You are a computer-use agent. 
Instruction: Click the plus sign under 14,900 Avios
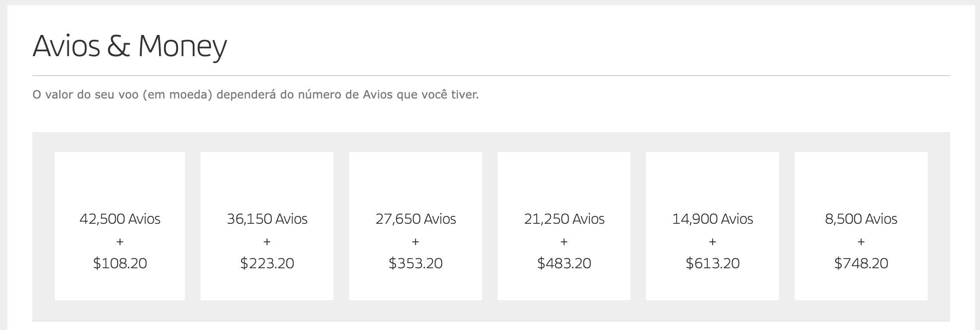713,242
